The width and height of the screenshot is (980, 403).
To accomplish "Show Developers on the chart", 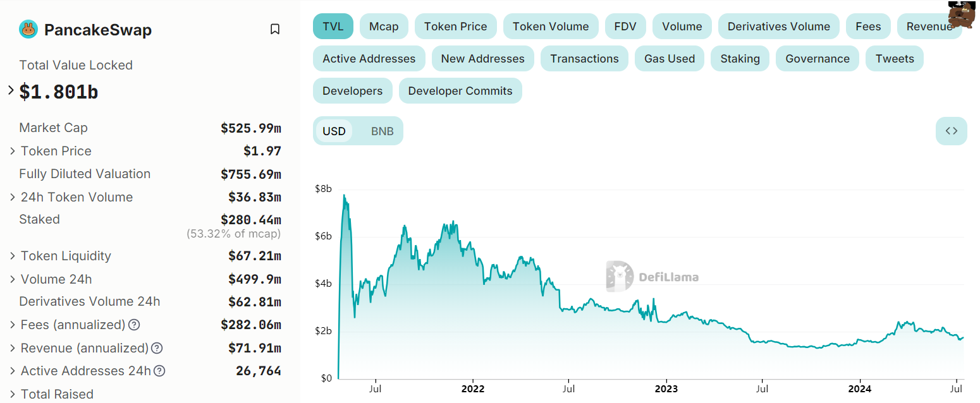I will click(x=353, y=91).
